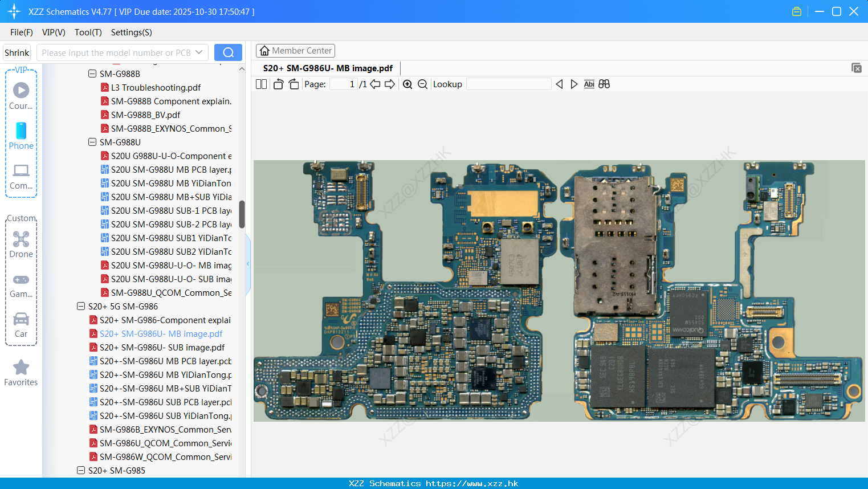
Task: Open the Car repair category
Action: (21, 319)
